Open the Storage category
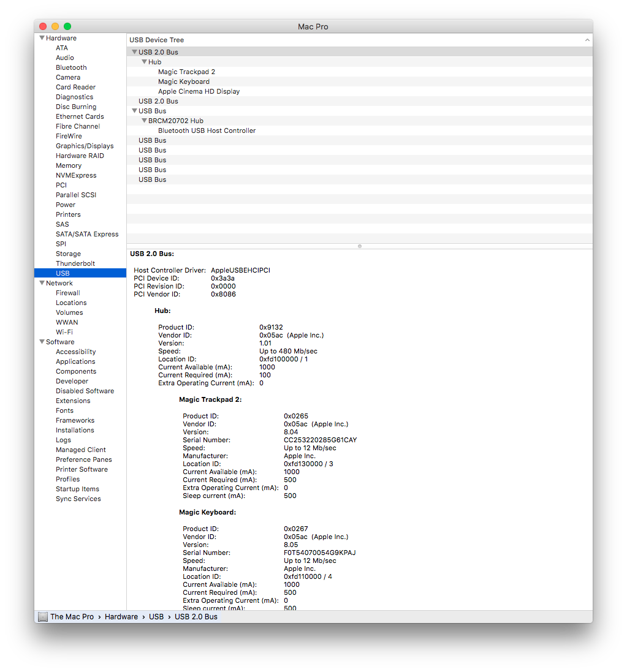Screen dimensions: 627x672 [x=68, y=254]
